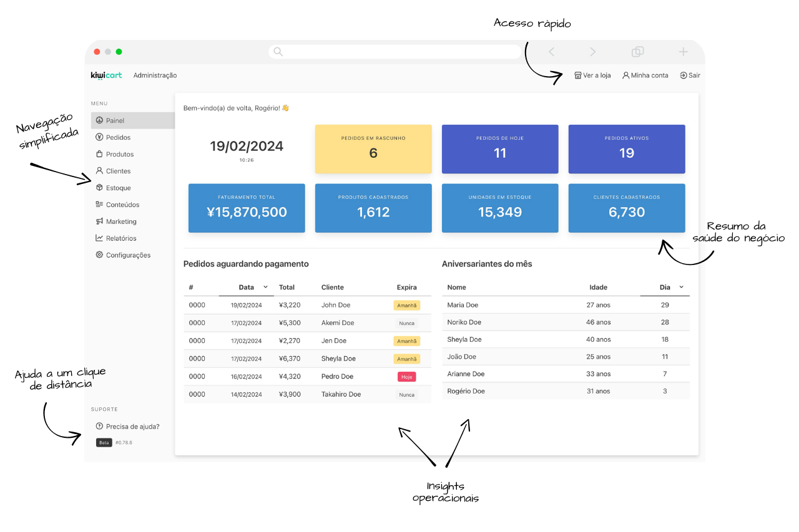Click Jen Doe in orders table
Viewport: 799px width, 532px height.
point(334,341)
